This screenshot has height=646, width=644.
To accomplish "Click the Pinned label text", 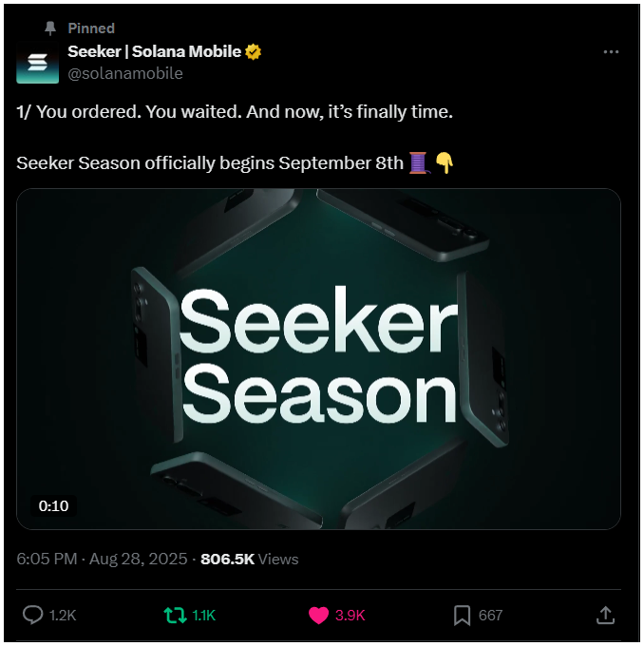I will click(x=91, y=28).
